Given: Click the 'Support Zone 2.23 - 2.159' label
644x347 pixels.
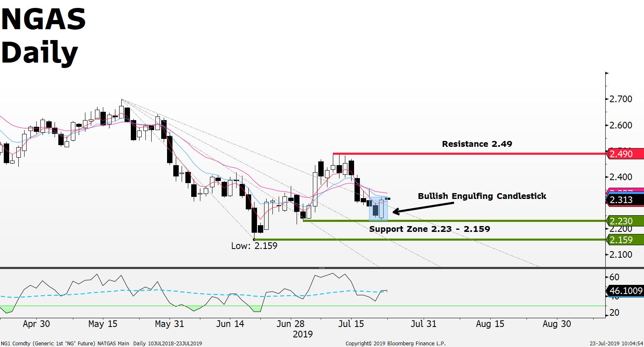Looking at the screenshot, I should click(x=429, y=229).
